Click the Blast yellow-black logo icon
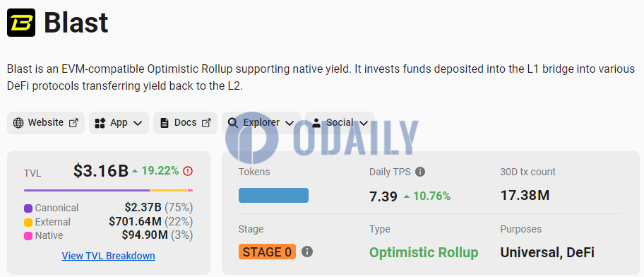This screenshot has height=277, width=644. coord(21,22)
